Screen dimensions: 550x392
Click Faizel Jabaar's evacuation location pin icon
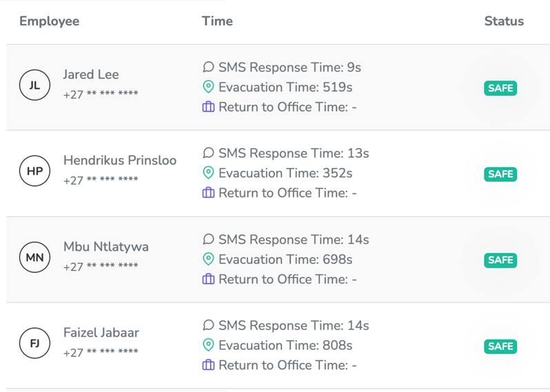pos(208,345)
